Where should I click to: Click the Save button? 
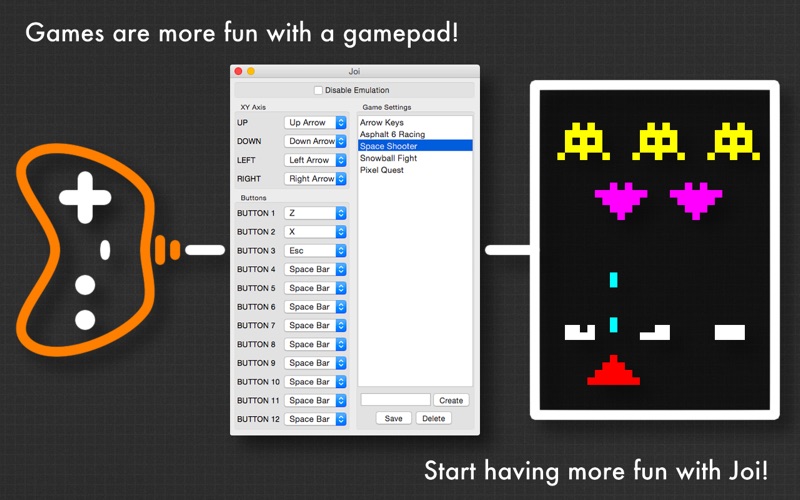click(x=393, y=418)
